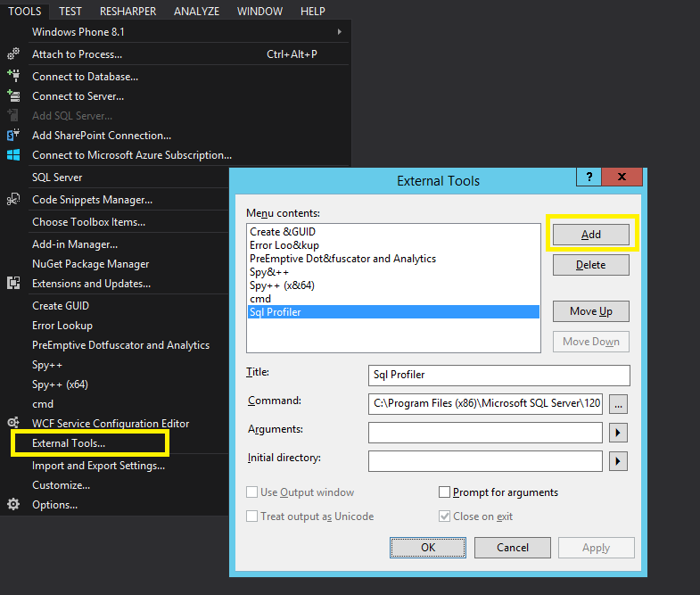This screenshot has width=700, height=595.
Task: Browse for command with the ellipsis button
Action: pos(618,404)
